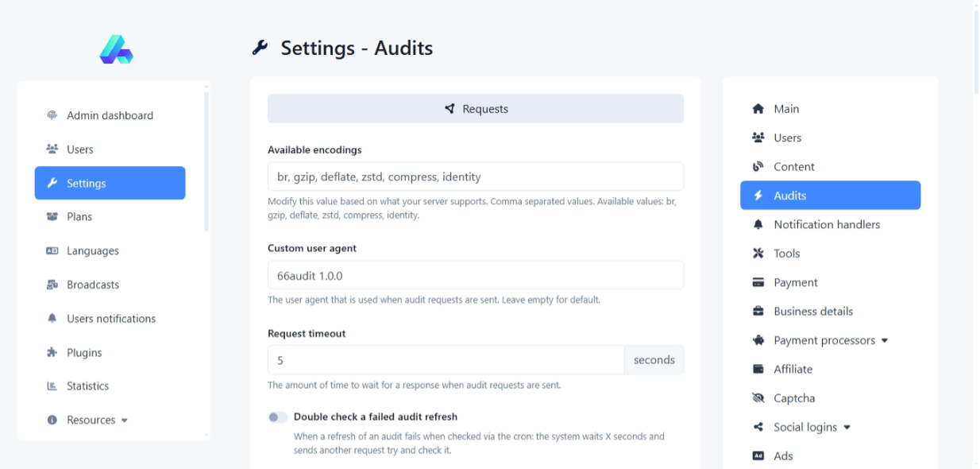
Task: Click the puzzle piece Plugins icon
Action: tap(52, 353)
